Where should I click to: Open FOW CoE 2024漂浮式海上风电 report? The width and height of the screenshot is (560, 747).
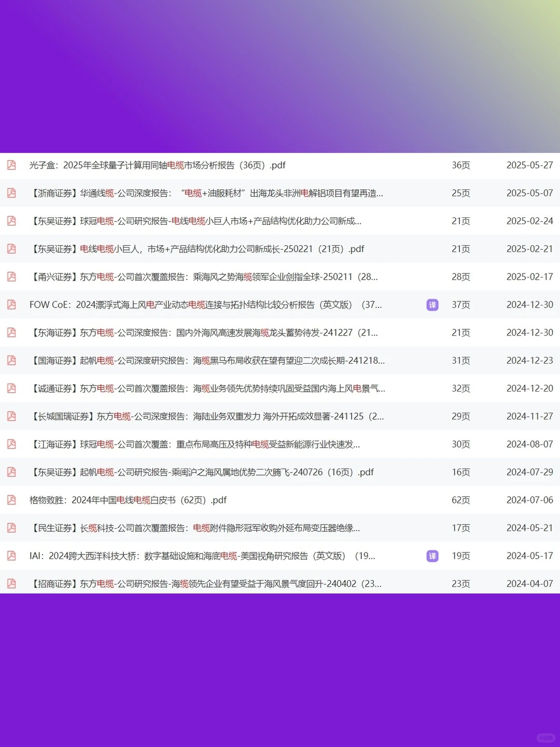tap(206, 305)
